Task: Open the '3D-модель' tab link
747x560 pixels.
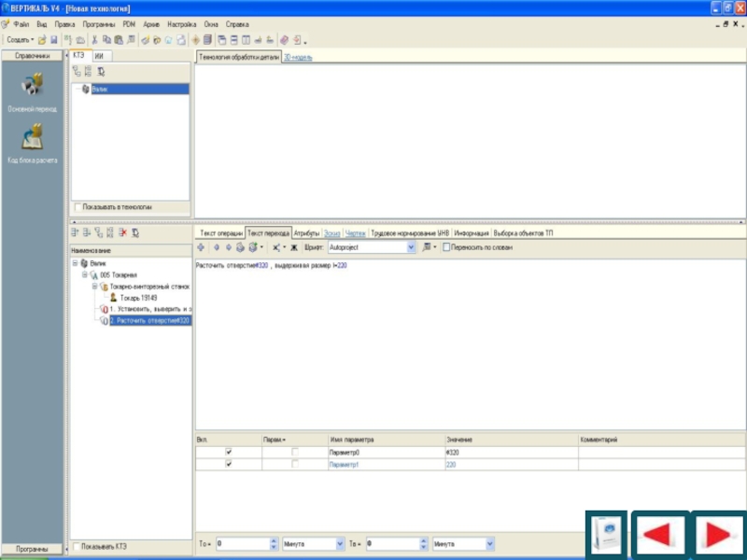Action: tap(299, 57)
